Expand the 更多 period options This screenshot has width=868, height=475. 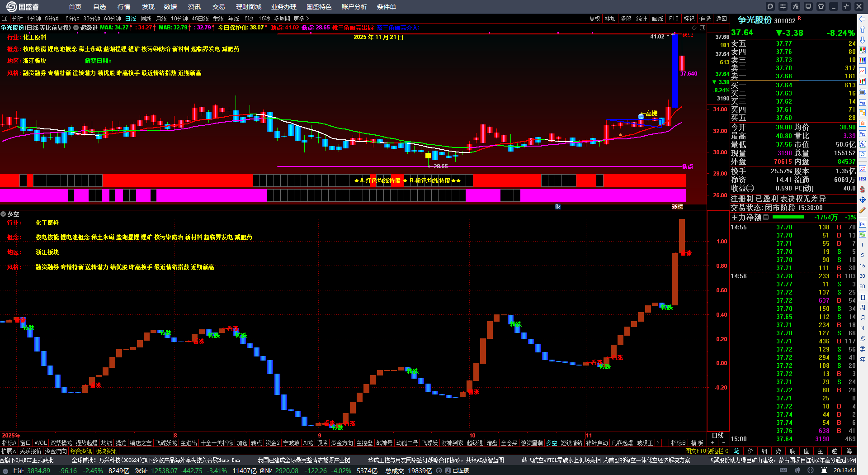301,19
